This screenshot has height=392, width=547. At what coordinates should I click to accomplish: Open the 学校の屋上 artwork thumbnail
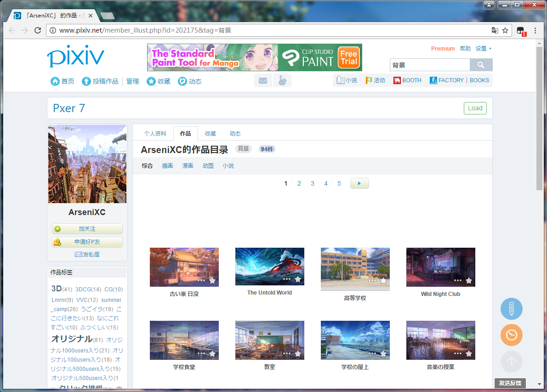pos(355,340)
